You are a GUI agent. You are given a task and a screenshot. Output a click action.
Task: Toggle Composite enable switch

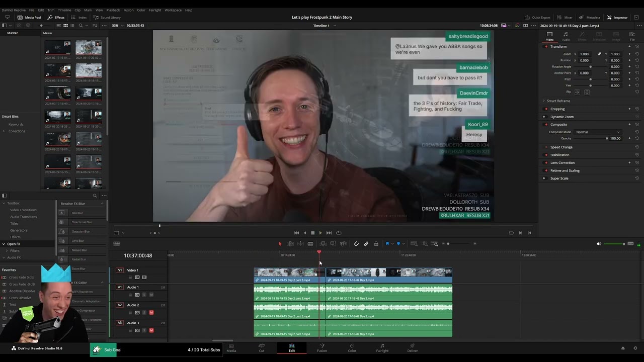[x=546, y=124]
